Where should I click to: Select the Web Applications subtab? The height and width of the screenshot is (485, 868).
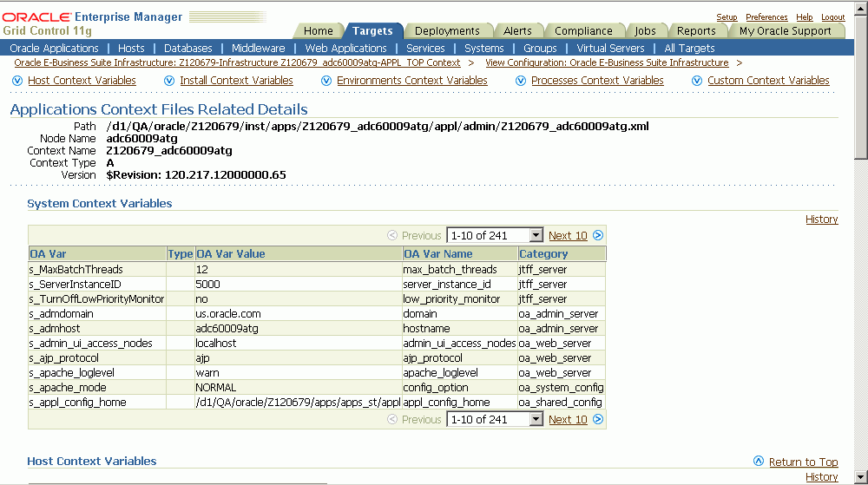coord(346,48)
